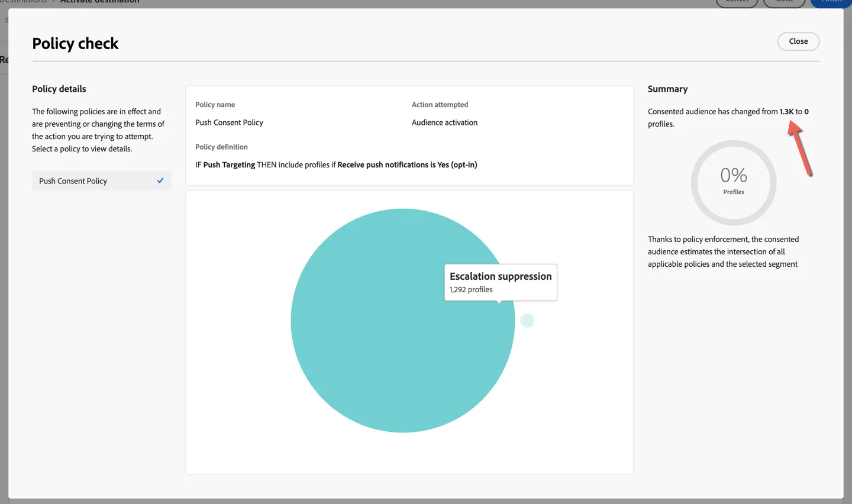The image size is (852, 504).
Task: Click the "IF Push Targeting THEN include profiles" definition
Action: coord(336,164)
